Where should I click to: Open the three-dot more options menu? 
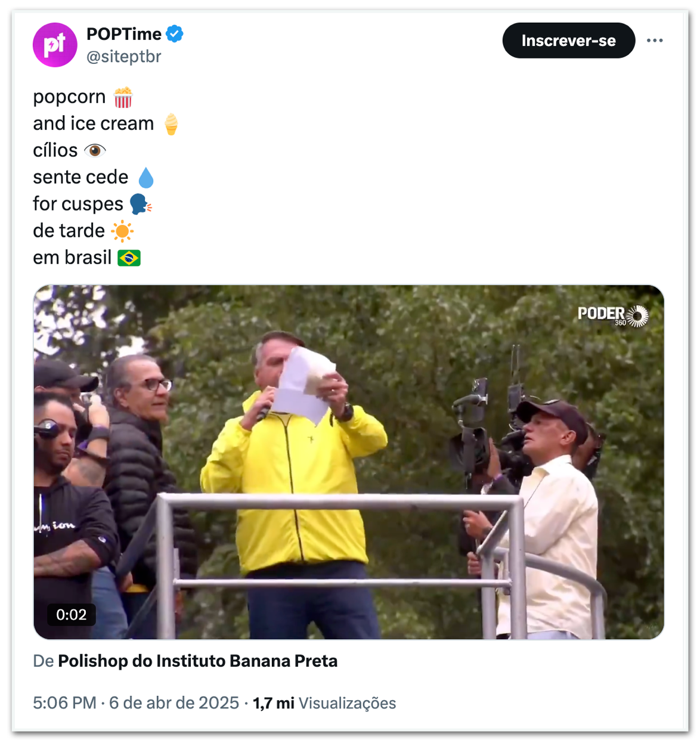[x=655, y=41]
